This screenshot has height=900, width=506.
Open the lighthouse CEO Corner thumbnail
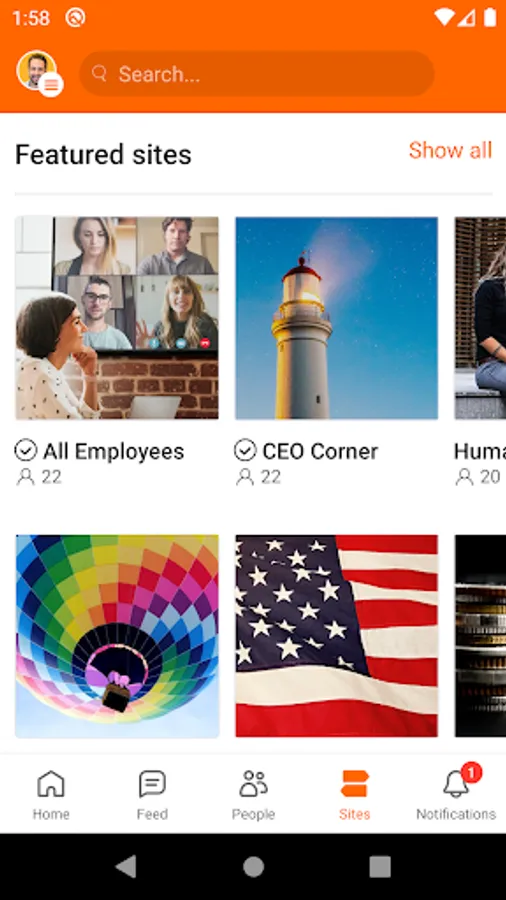tap(337, 318)
